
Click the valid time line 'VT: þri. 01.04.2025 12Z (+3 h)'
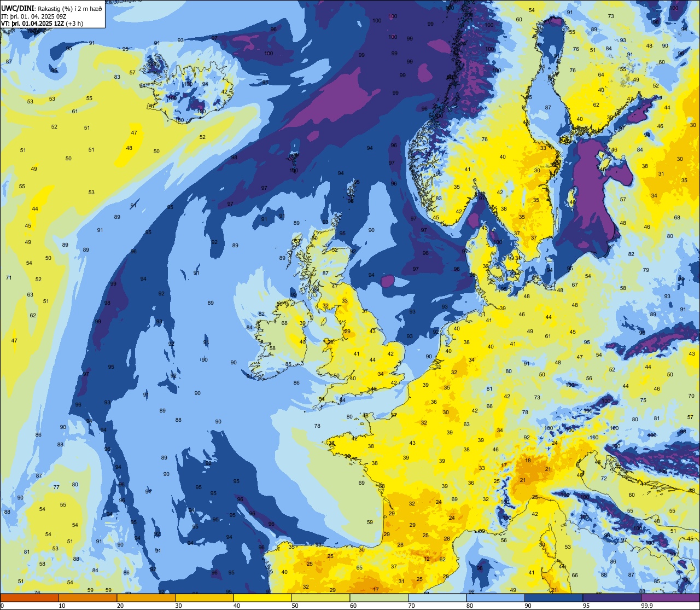tap(42, 24)
